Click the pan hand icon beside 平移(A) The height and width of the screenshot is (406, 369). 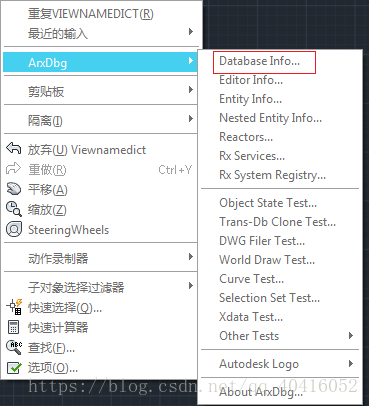tap(14, 189)
